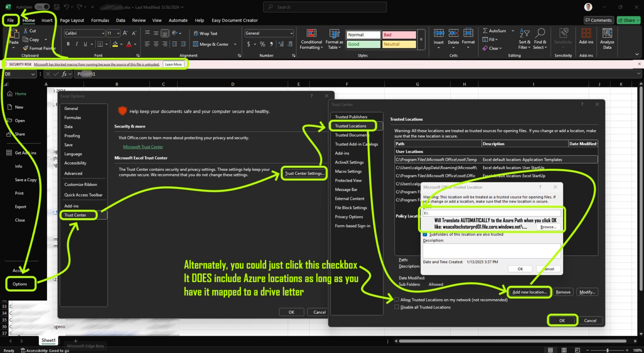
Task: Open the Microsoft Trust Center link
Action: pos(143,146)
